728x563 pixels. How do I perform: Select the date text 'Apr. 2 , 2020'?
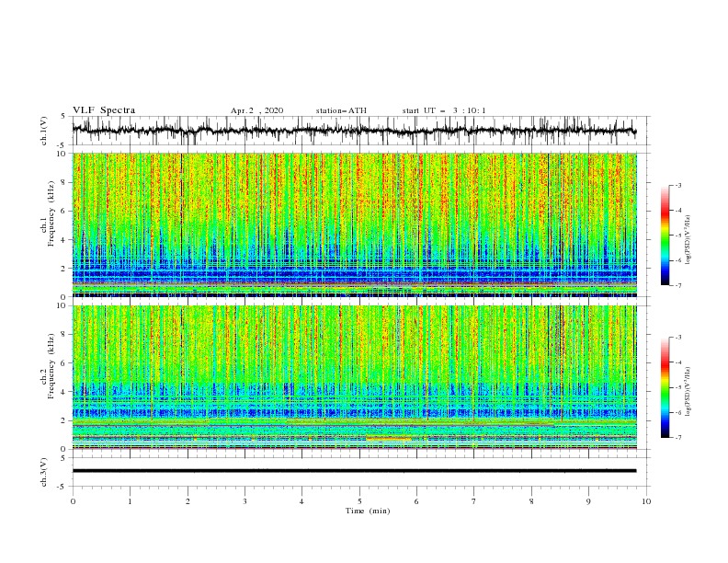[256, 110]
